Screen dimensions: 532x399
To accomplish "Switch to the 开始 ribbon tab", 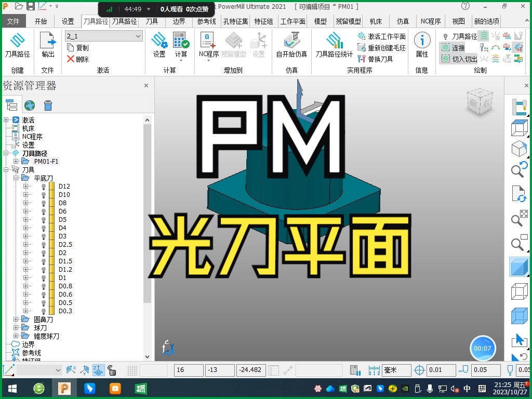I will pos(41,21).
